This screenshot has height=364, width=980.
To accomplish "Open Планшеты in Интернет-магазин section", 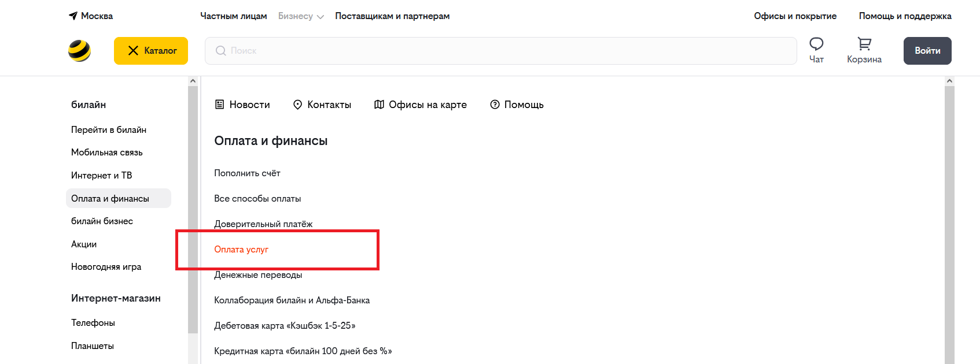I will click(93, 346).
